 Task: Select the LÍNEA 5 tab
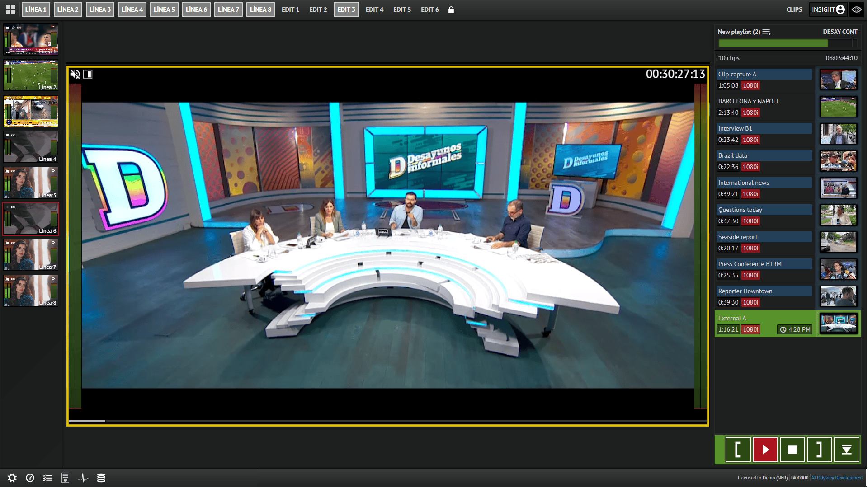click(x=164, y=9)
